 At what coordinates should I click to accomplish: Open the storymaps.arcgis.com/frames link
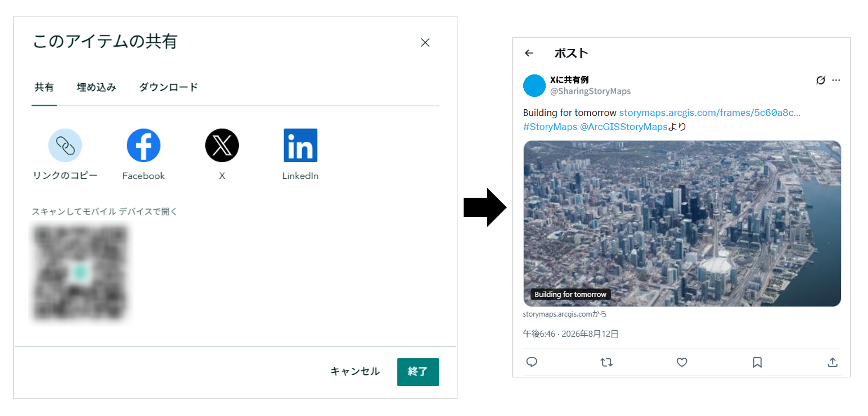coord(710,113)
